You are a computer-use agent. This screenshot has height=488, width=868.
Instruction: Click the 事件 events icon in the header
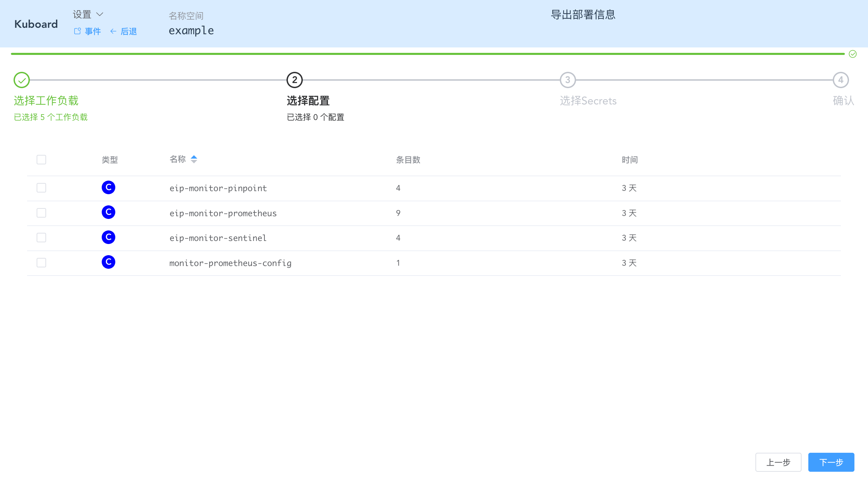(x=77, y=31)
